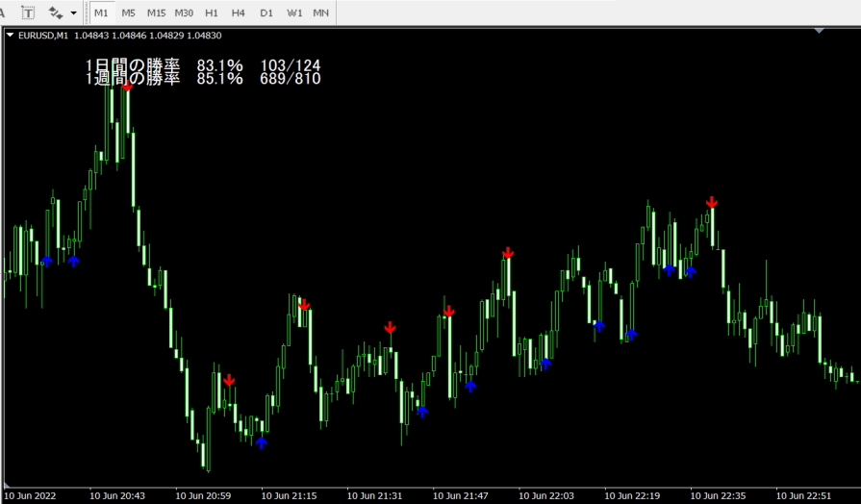Image resolution: width=861 pixels, height=504 pixels.
Task: Click the '10 Jun 20:43' time axis label
Action: (x=117, y=495)
